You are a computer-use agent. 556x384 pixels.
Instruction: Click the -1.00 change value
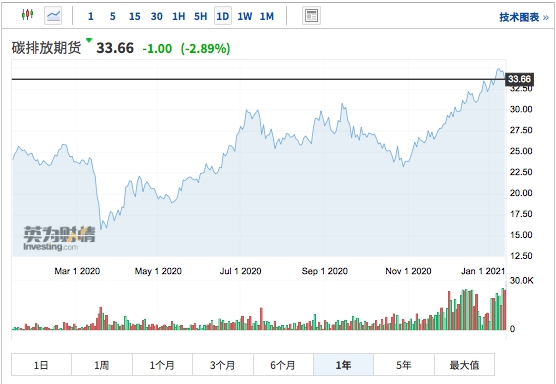(157, 49)
